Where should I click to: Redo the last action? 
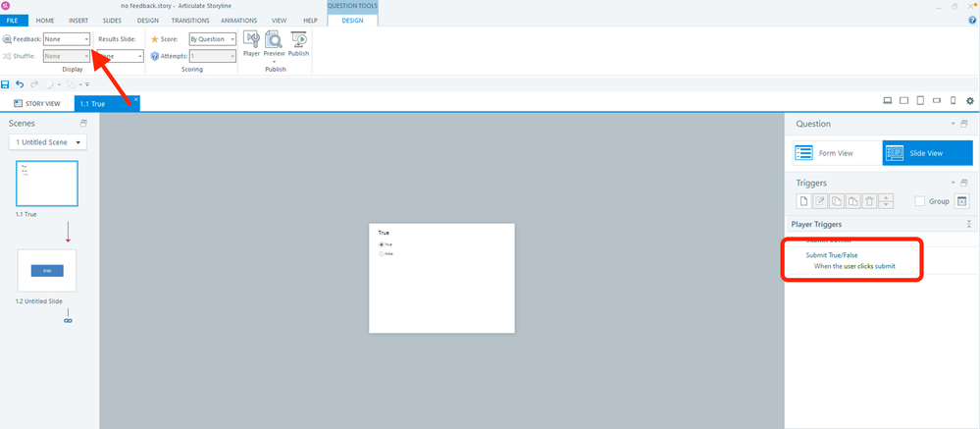coord(34,83)
